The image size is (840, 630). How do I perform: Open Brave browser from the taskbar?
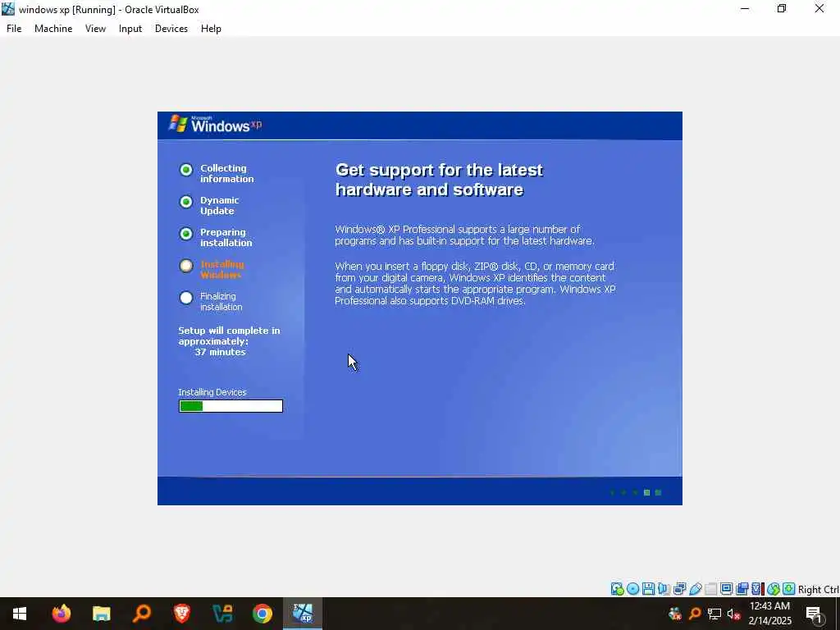point(181,614)
